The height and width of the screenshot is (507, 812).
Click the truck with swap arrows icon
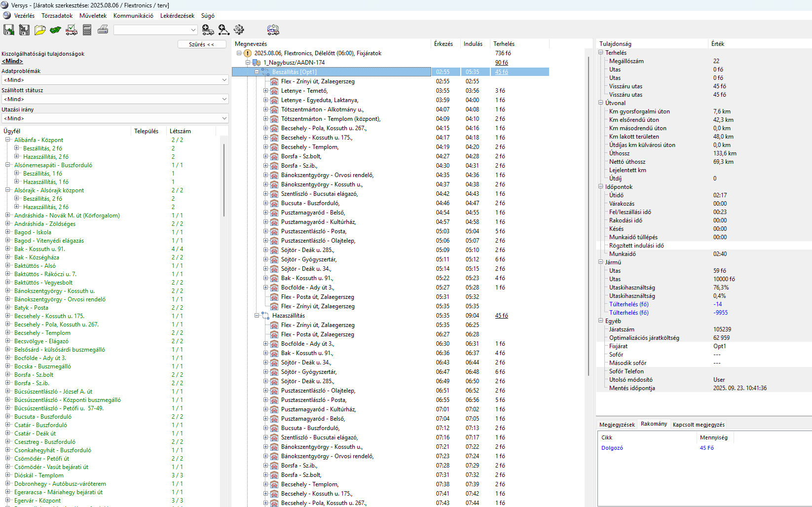(x=273, y=30)
